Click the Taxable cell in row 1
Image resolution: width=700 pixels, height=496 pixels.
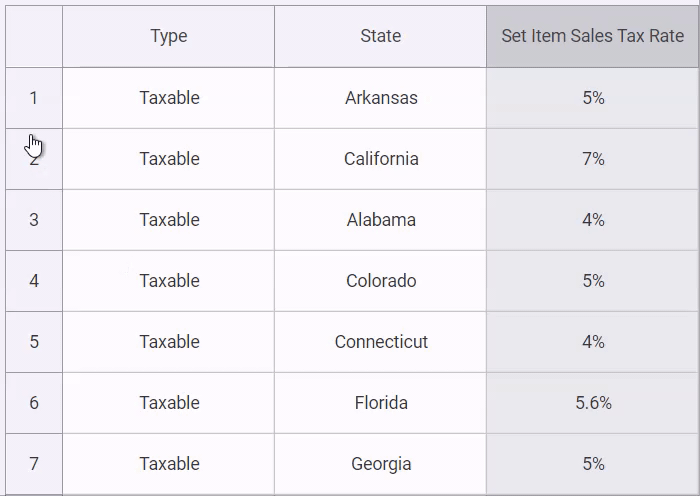click(169, 98)
